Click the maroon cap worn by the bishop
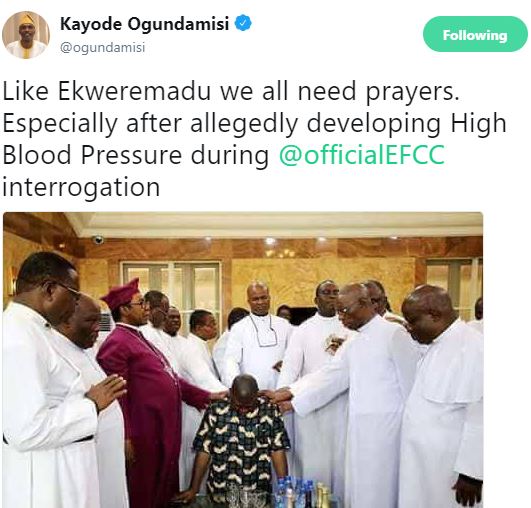531x508 pixels. click(121, 293)
